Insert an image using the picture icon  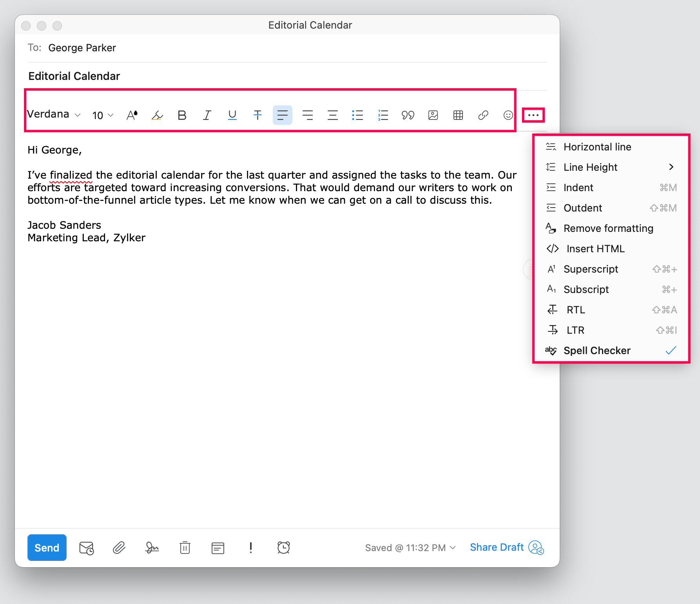433,115
